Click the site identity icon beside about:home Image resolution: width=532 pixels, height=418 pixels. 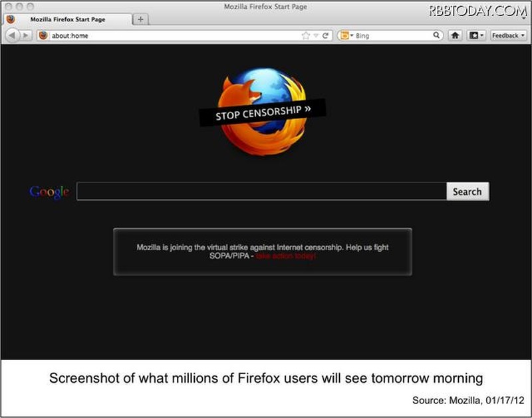43,35
